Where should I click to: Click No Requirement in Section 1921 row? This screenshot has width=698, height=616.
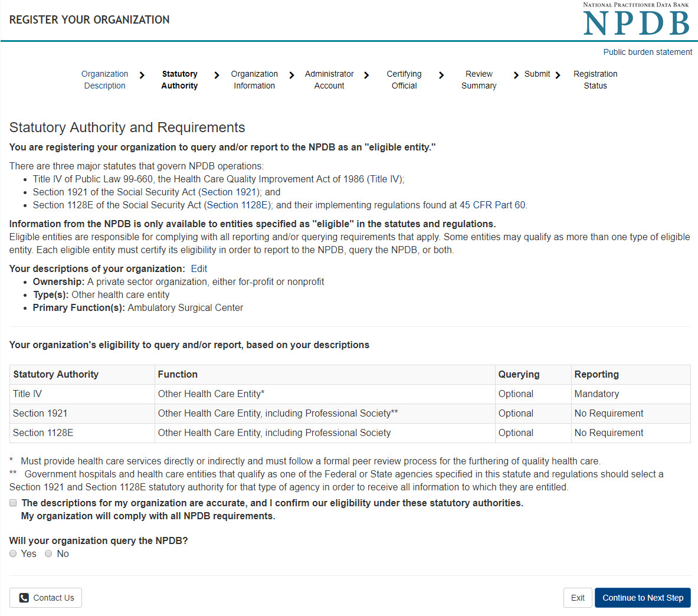pos(631,414)
